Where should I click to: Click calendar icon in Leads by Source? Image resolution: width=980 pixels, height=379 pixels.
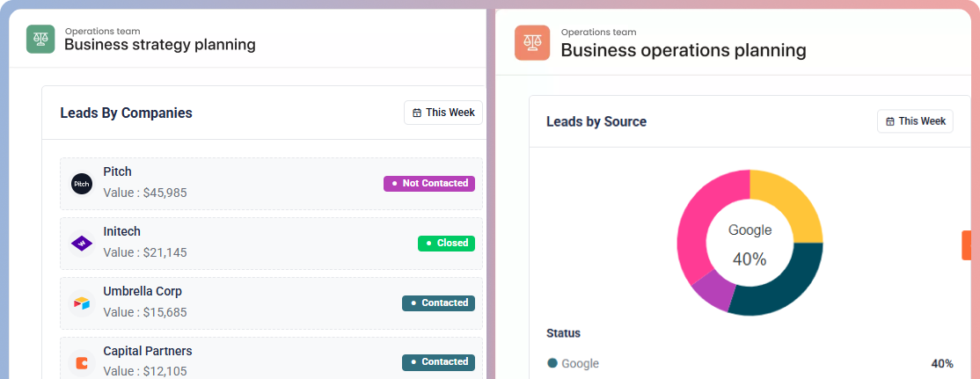[x=890, y=121]
